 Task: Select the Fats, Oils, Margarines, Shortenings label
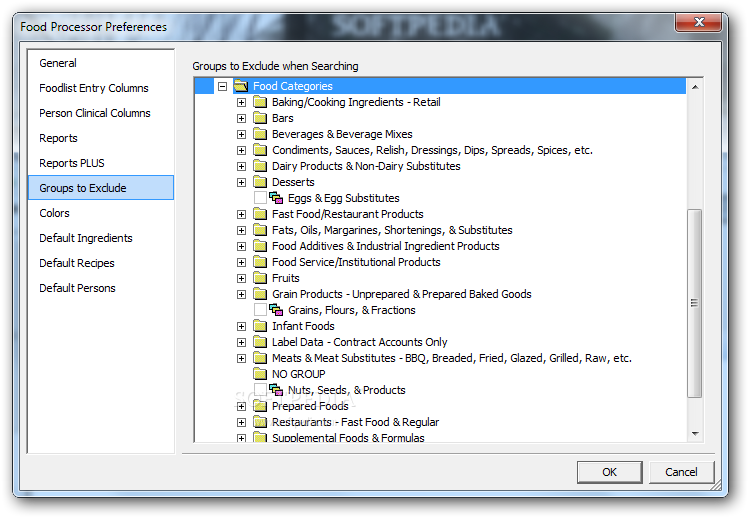pos(392,230)
